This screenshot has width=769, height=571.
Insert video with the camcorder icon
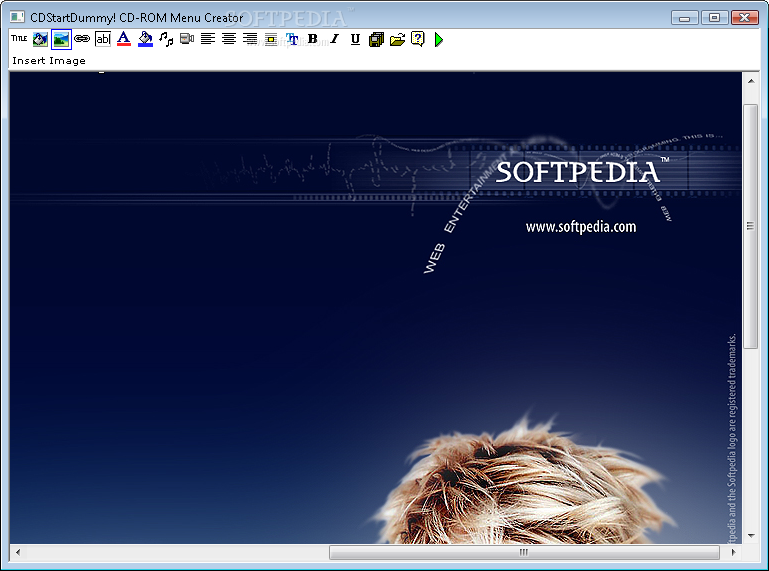point(187,39)
